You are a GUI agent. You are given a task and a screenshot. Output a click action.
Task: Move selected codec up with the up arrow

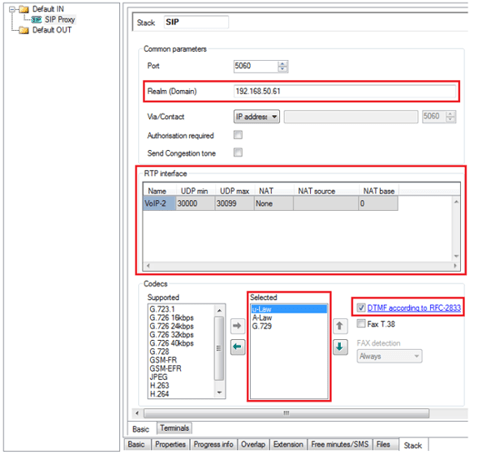point(340,326)
